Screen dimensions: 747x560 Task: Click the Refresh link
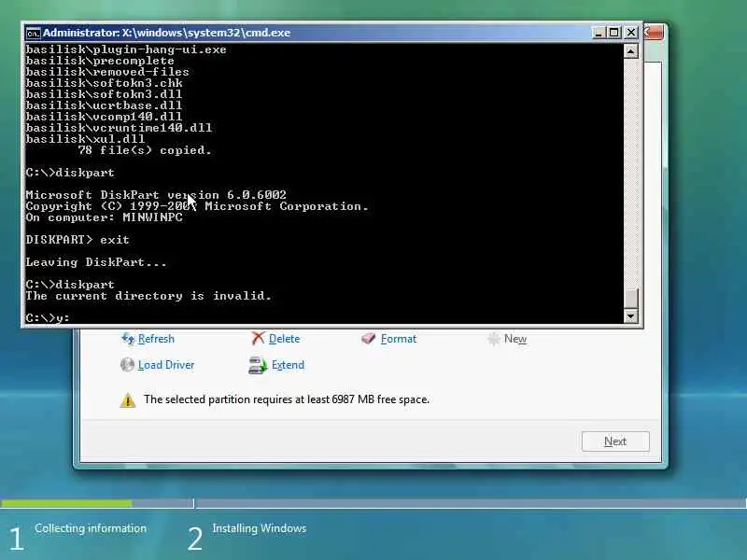[x=156, y=339]
